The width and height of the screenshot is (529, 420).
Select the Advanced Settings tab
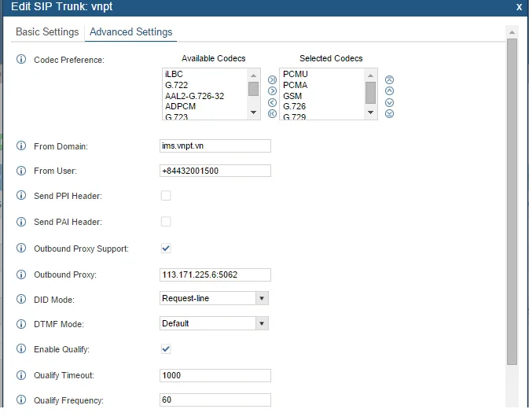pyautogui.click(x=130, y=32)
